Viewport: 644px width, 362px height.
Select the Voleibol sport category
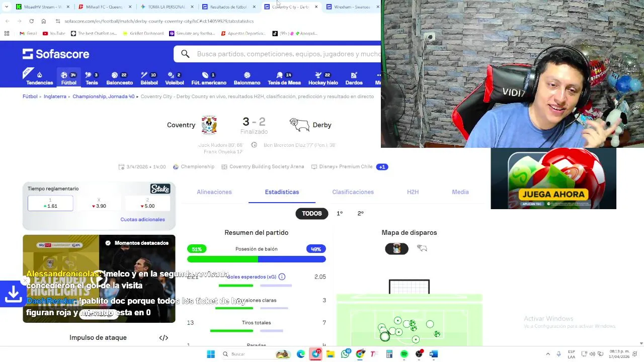175,78
